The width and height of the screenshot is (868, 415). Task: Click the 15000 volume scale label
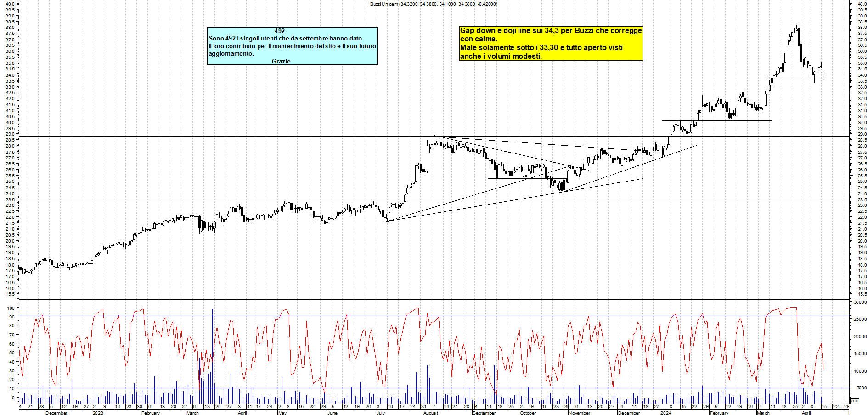(x=860, y=353)
